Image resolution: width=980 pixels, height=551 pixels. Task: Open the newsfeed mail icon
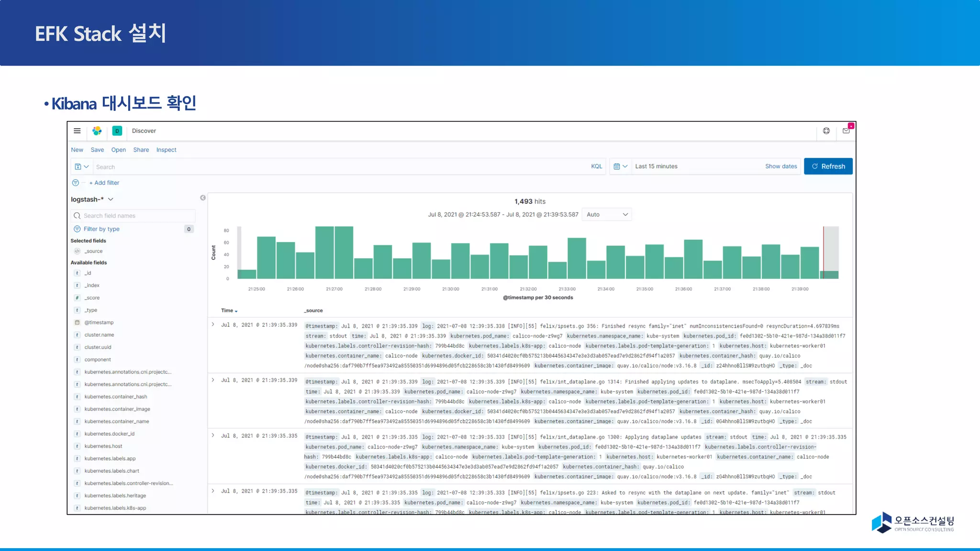pos(846,131)
